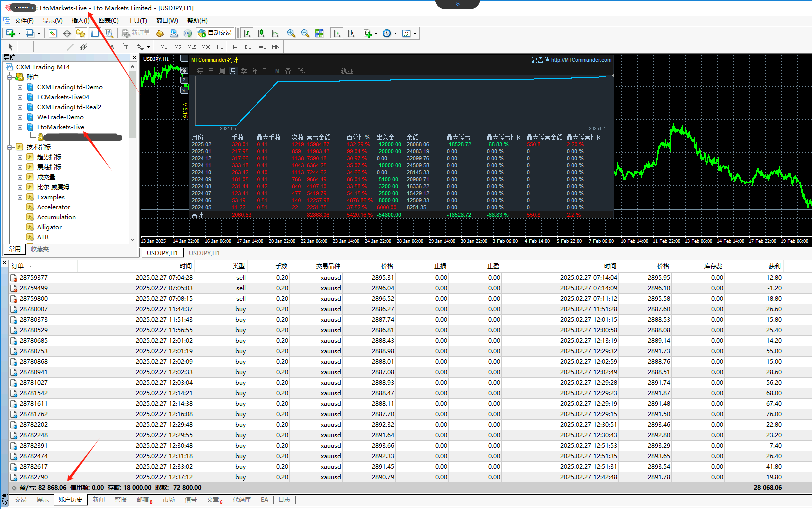This screenshot has width=812, height=509.
Task: Click the zoom in magnifier icon
Action: click(291, 33)
